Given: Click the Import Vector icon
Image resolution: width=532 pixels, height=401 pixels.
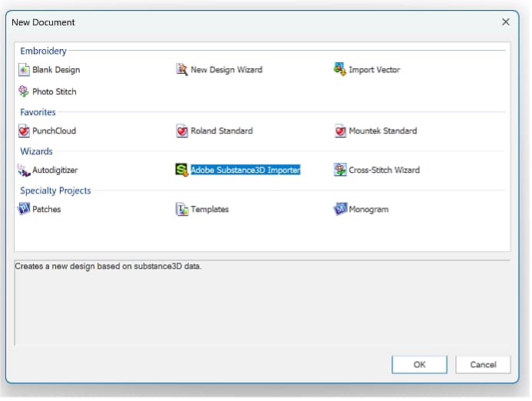Looking at the screenshot, I should pos(340,70).
